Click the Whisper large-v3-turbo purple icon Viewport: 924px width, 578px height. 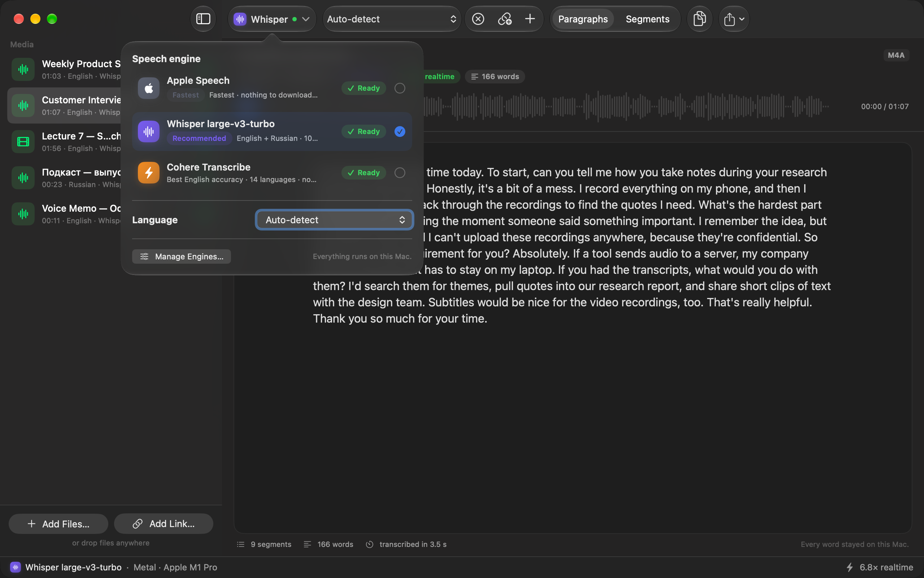click(x=149, y=131)
